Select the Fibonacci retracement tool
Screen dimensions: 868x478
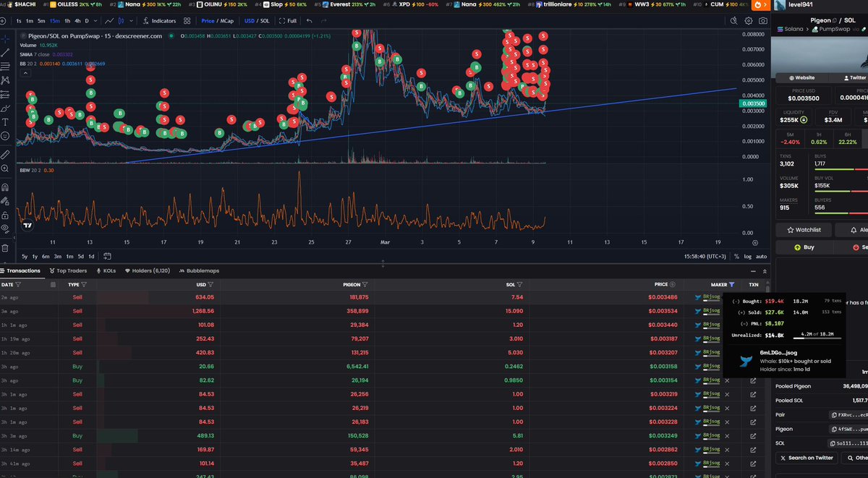point(5,66)
